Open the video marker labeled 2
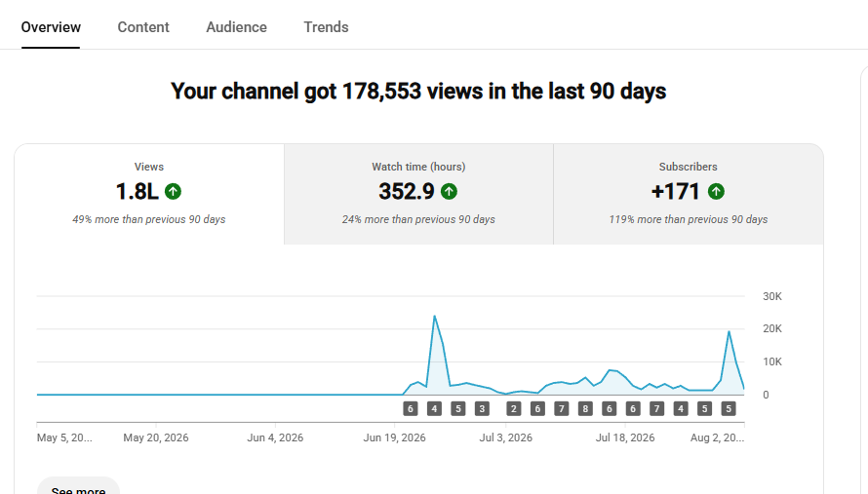Screen dimensions: 868x494 (514, 409)
